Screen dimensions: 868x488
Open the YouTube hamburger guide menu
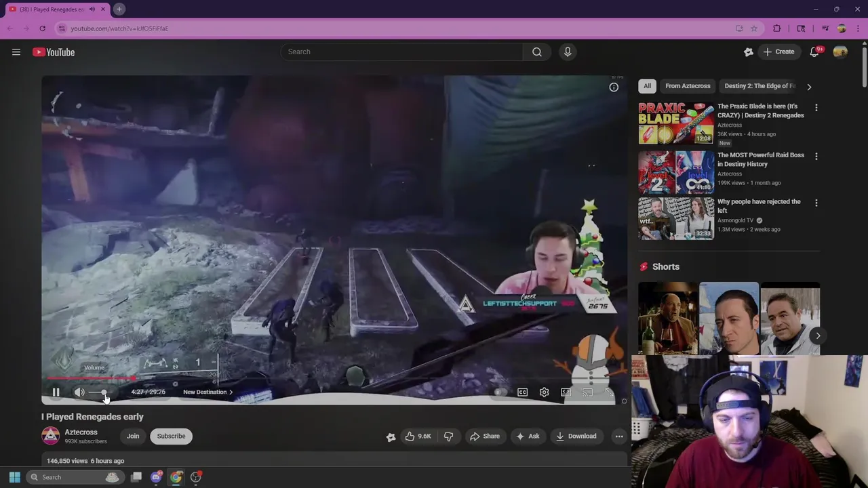pos(16,52)
